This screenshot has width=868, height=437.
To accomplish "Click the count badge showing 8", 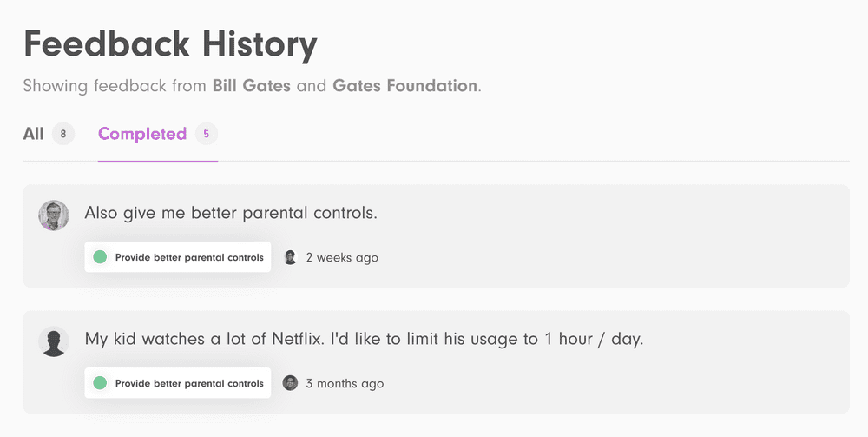I will (62, 134).
